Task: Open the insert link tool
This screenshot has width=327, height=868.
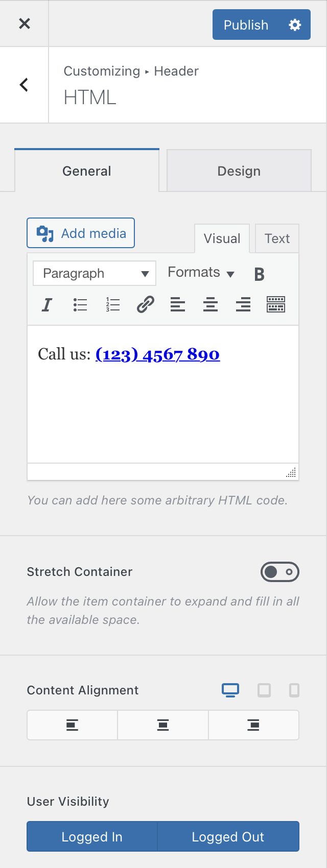Action: click(x=145, y=305)
